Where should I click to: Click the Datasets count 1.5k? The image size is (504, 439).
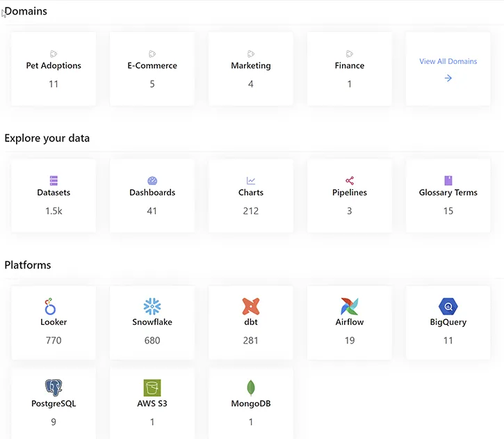(x=54, y=211)
